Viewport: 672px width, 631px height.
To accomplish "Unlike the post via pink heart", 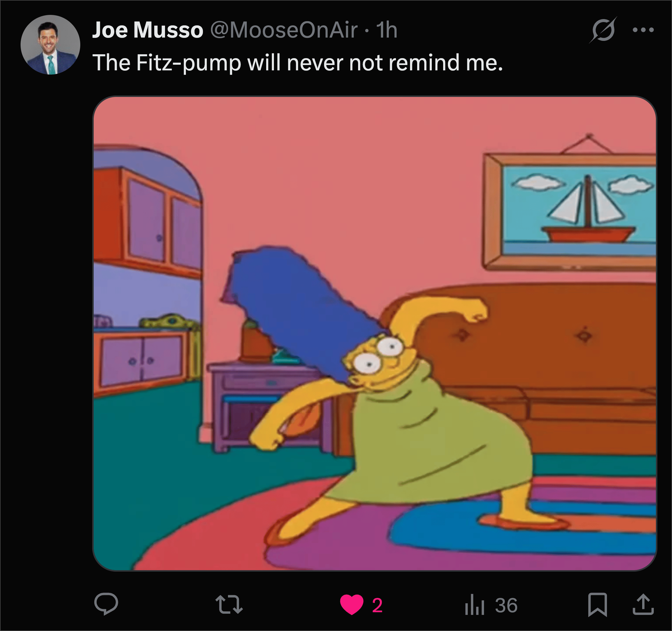I will (x=352, y=604).
